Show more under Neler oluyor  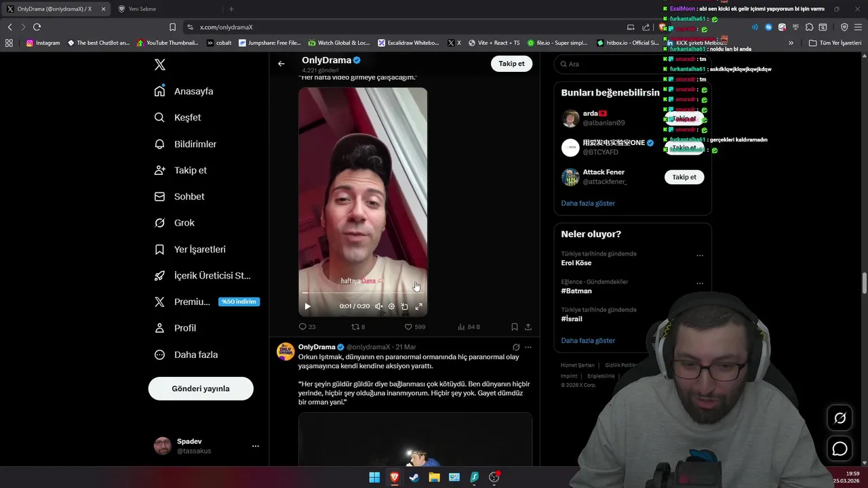(588, 341)
